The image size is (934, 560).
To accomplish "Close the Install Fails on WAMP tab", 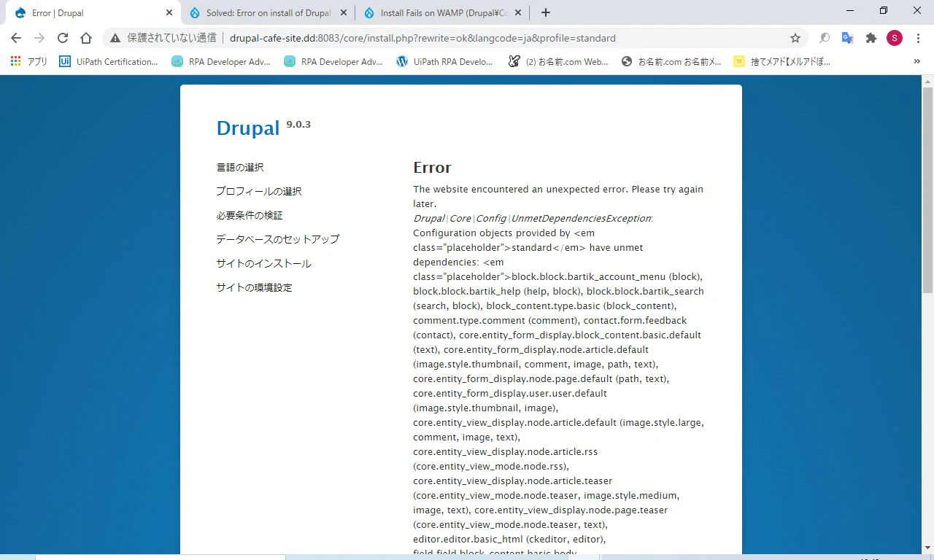I will tap(518, 12).
